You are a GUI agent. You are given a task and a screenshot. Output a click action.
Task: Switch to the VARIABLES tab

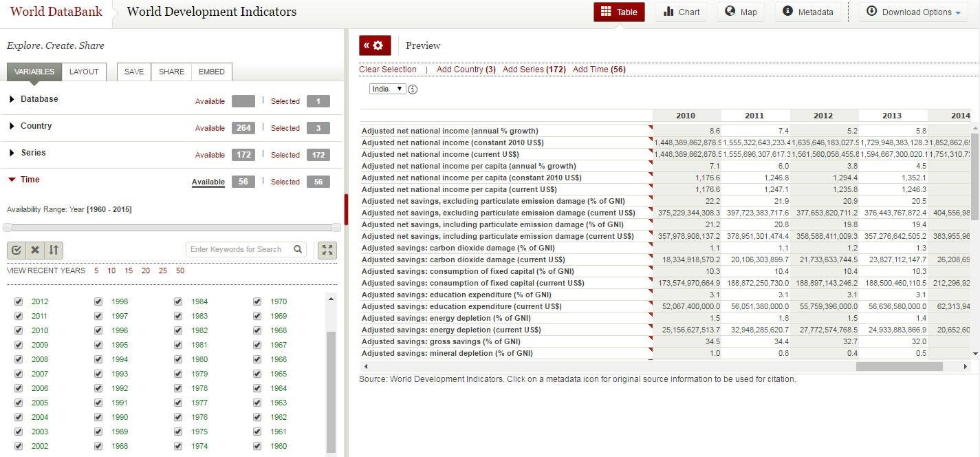pyautogui.click(x=34, y=72)
